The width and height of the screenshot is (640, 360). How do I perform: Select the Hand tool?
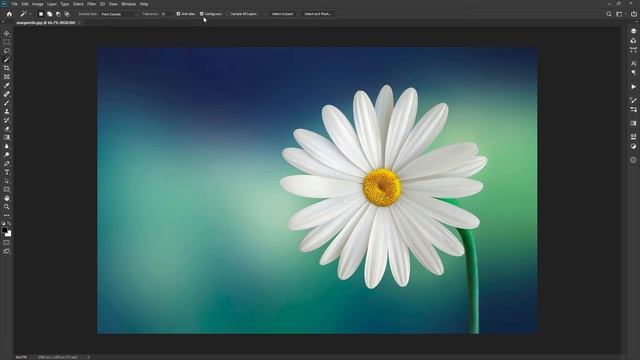7,198
